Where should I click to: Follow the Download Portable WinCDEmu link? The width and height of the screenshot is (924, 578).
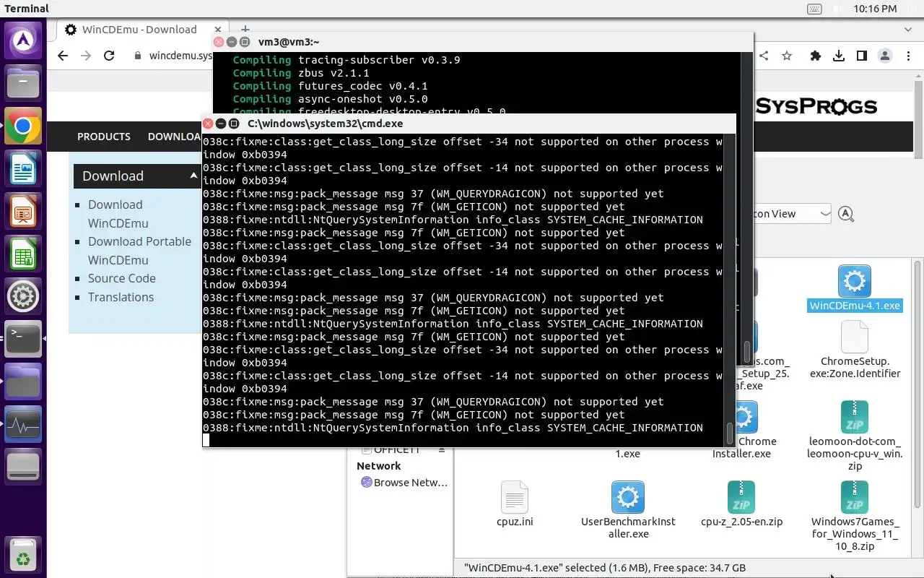click(139, 251)
